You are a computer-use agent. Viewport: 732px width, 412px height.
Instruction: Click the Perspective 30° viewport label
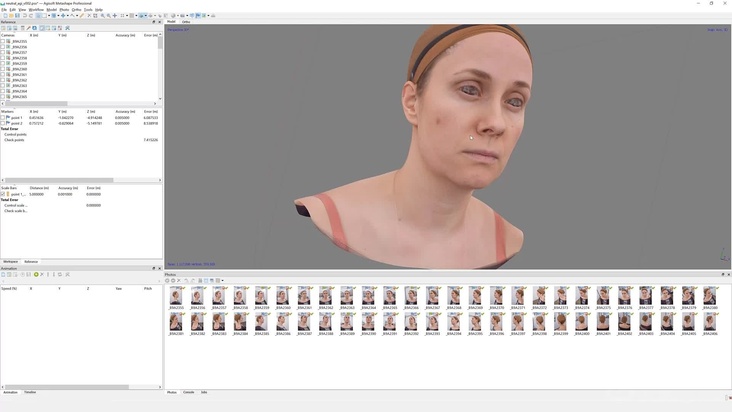tap(178, 29)
